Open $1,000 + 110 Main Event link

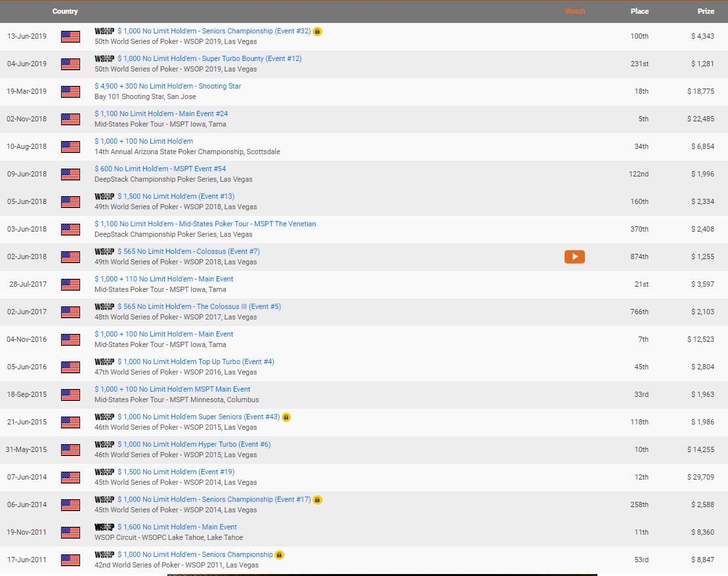tap(164, 279)
